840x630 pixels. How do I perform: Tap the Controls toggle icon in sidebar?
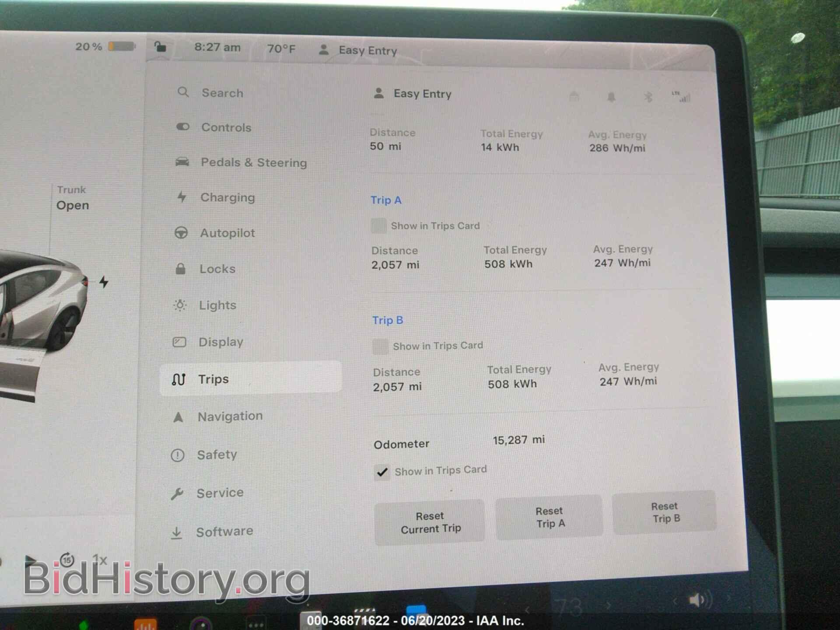click(x=183, y=127)
